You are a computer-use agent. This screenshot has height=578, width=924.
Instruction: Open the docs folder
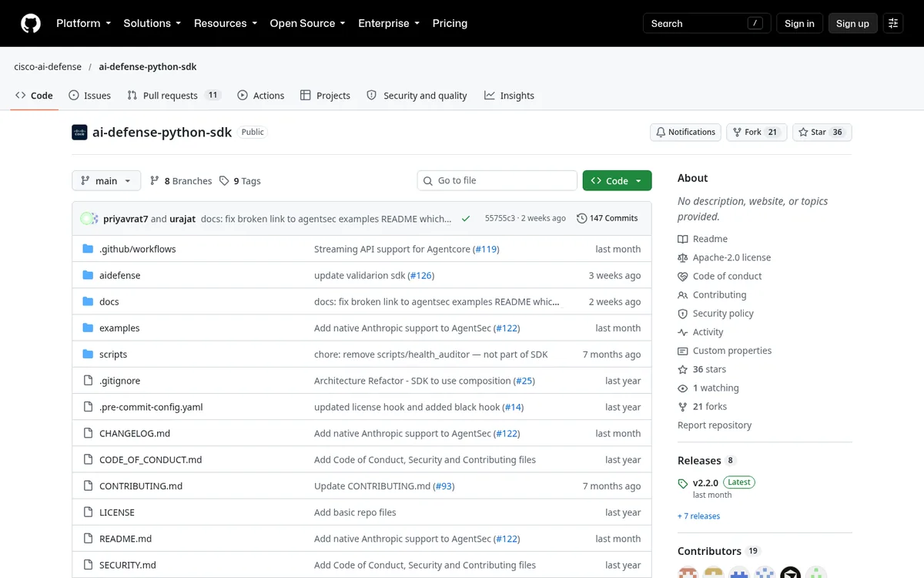click(x=109, y=302)
